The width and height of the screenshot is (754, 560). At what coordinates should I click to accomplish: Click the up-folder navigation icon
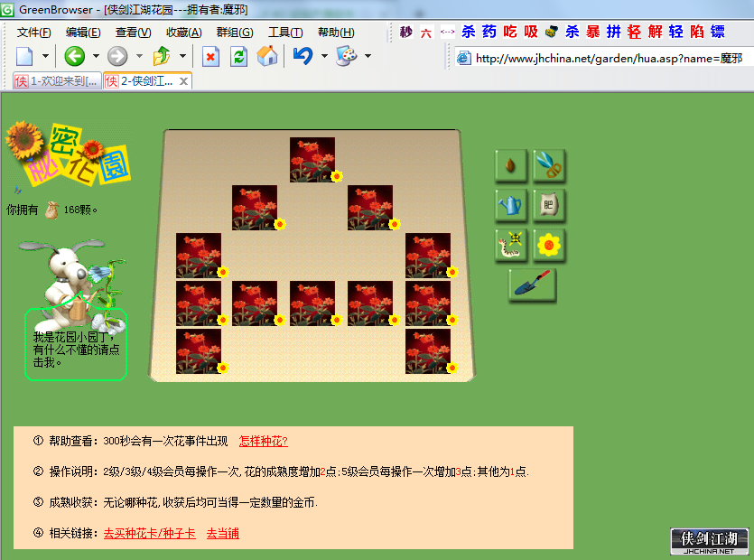[162, 56]
